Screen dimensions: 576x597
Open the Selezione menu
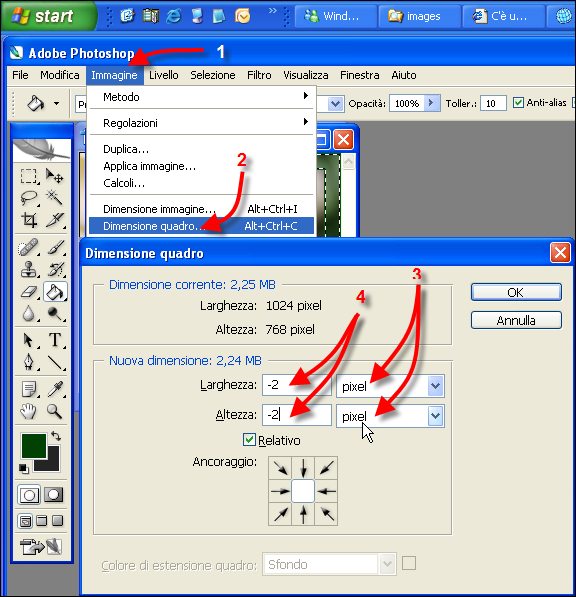click(213, 75)
